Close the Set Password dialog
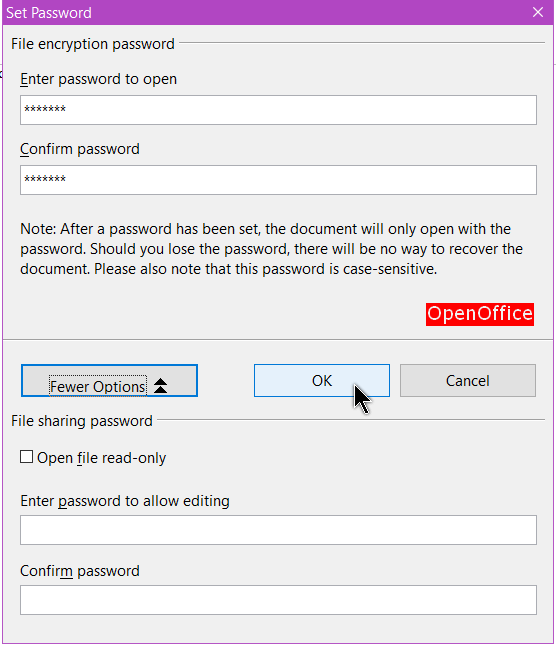This screenshot has width=556, height=646. 537,12
